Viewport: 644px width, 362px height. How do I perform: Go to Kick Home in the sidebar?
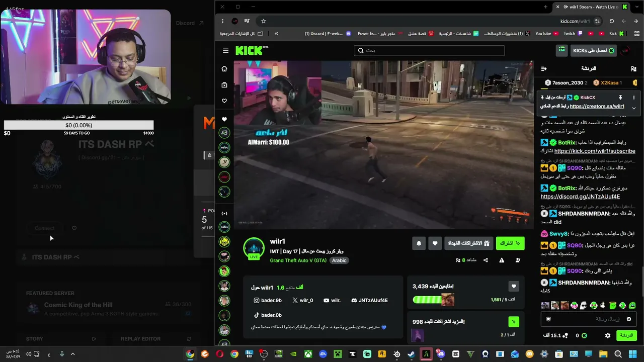pyautogui.click(x=224, y=69)
